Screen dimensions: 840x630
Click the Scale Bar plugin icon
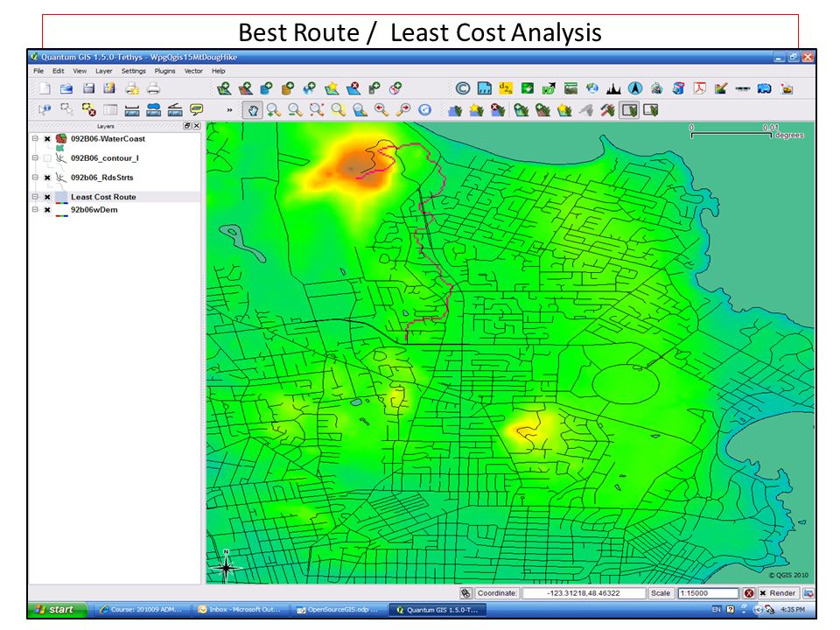click(743, 88)
